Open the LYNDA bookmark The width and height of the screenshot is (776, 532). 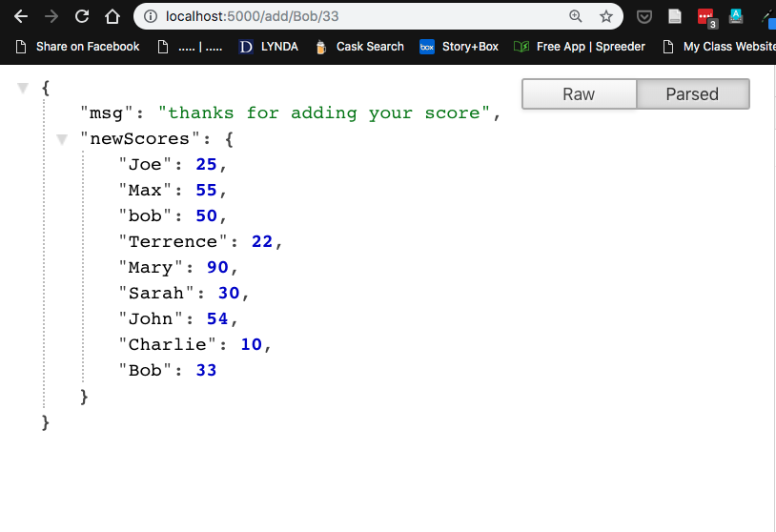[268, 46]
